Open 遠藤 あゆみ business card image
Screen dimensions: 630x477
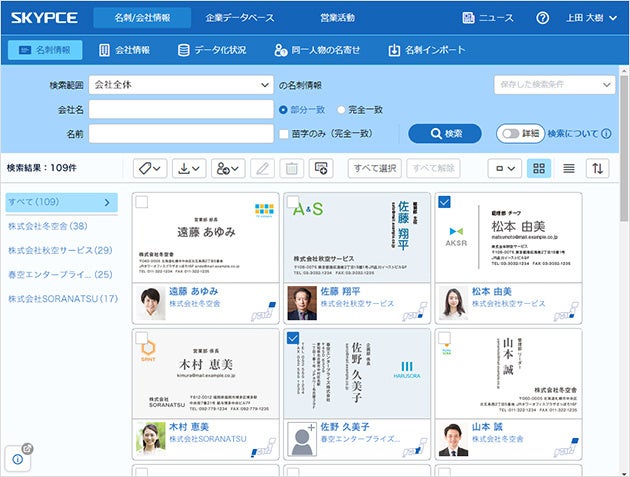[x=206, y=237]
